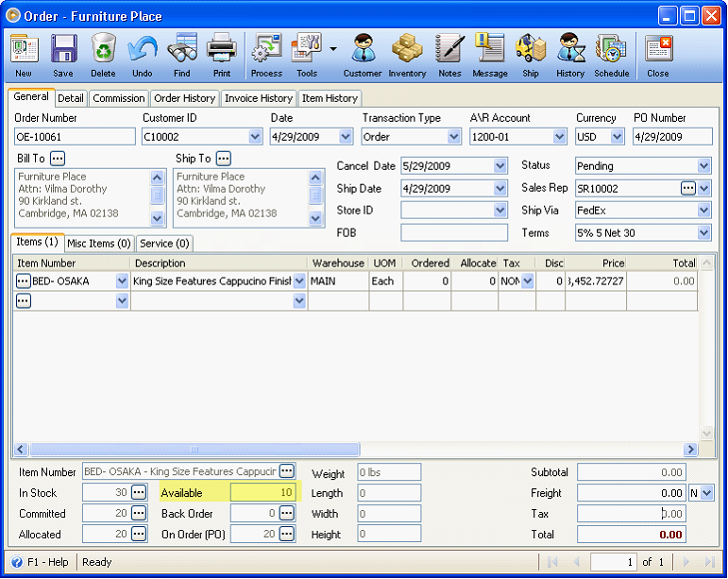
Task: Expand the Tools dropdown arrow
Action: pos(333,49)
